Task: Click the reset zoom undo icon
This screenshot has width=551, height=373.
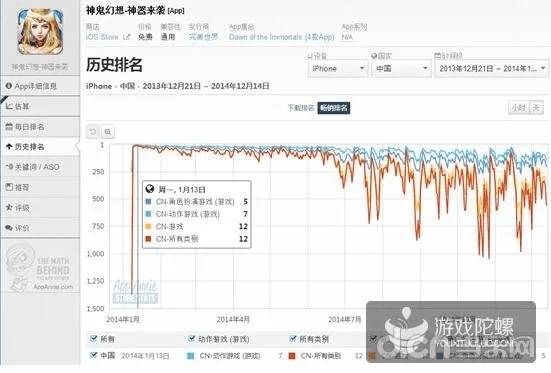Action: click(x=93, y=132)
